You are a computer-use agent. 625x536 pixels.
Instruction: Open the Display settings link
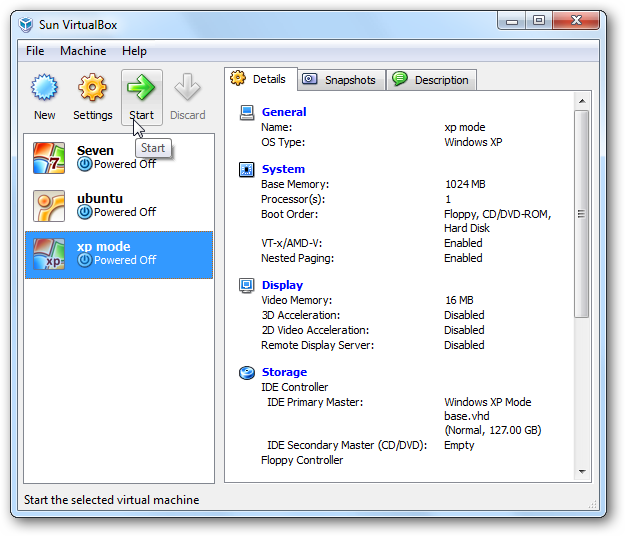pos(282,285)
